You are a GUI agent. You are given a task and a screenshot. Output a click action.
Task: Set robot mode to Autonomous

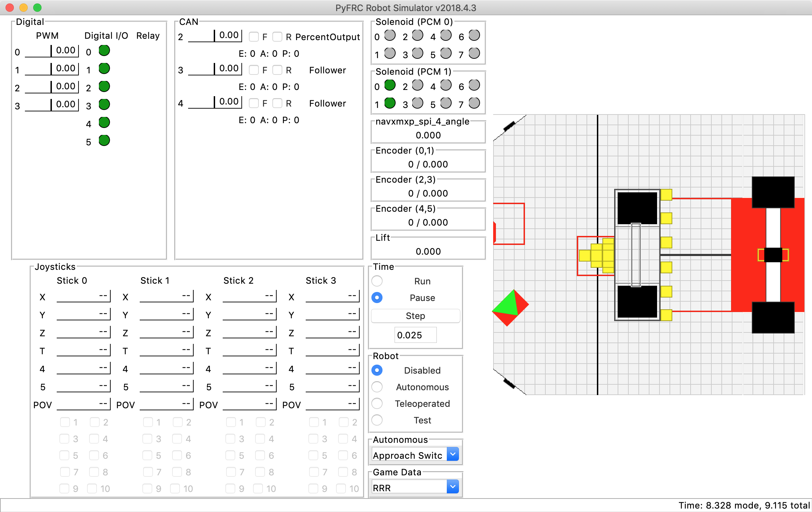pos(377,387)
